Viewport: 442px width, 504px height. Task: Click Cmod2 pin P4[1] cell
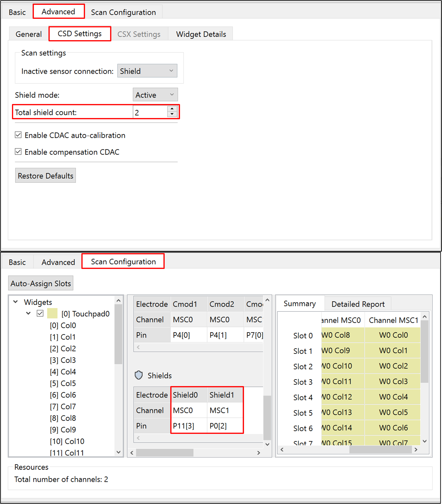[225, 335]
